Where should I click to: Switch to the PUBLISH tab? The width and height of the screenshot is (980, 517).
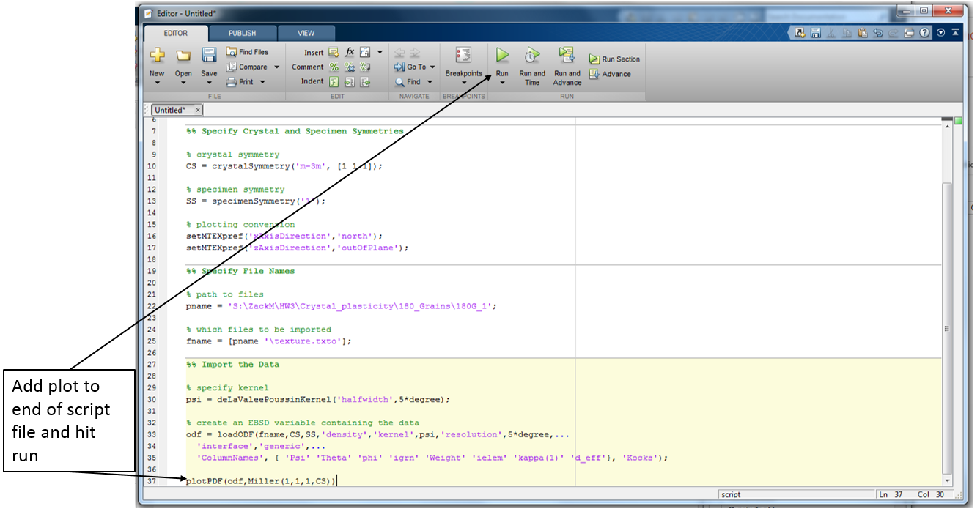point(242,33)
